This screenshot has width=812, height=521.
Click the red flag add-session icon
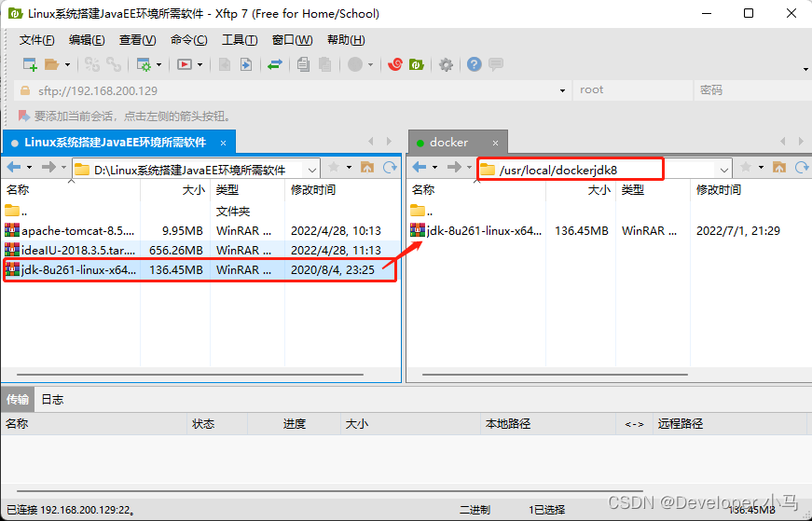tap(23, 116)
